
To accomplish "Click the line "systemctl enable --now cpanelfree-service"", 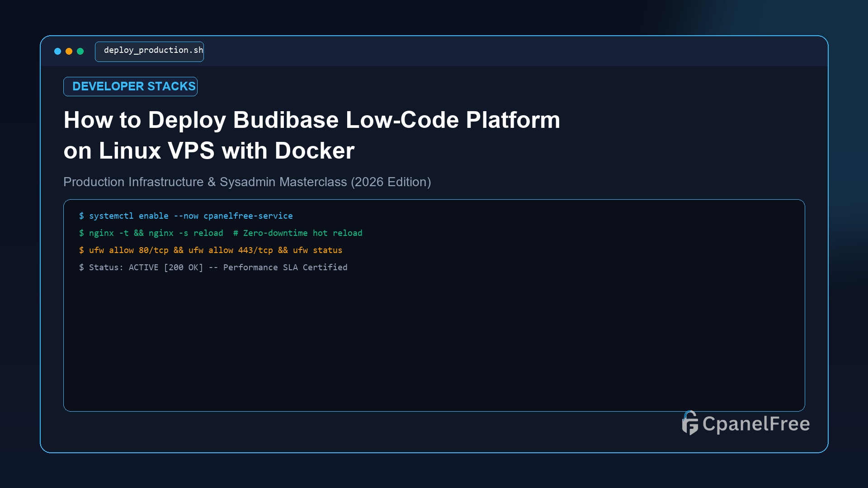I will [x=186, y=216].
